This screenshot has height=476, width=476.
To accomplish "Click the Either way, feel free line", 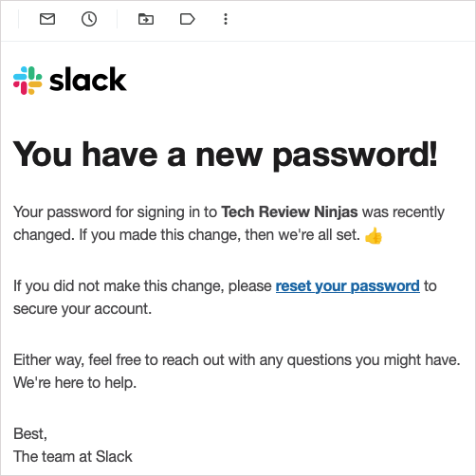I will (237, 360).
